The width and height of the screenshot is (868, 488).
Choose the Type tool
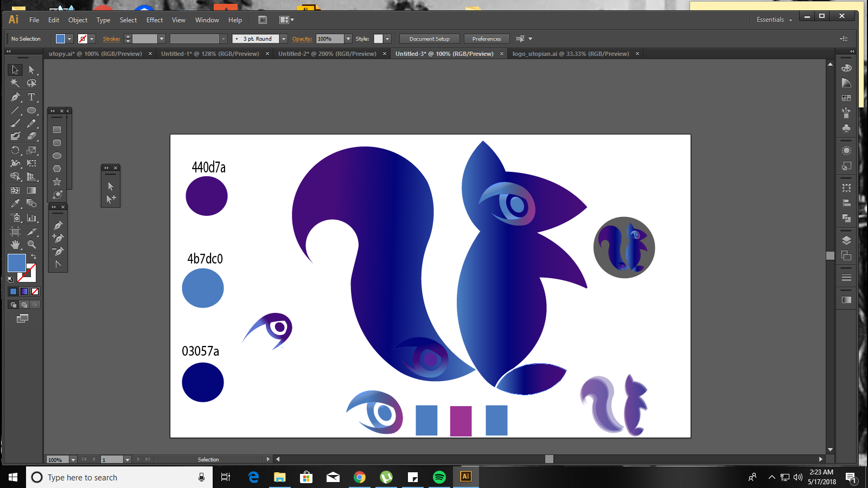32,97
